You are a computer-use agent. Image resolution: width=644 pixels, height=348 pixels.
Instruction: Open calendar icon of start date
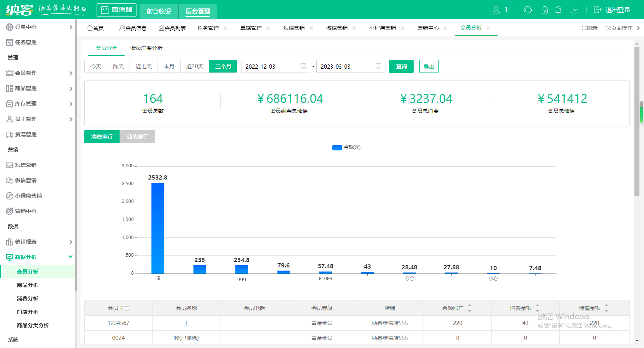tap(303, 66)
